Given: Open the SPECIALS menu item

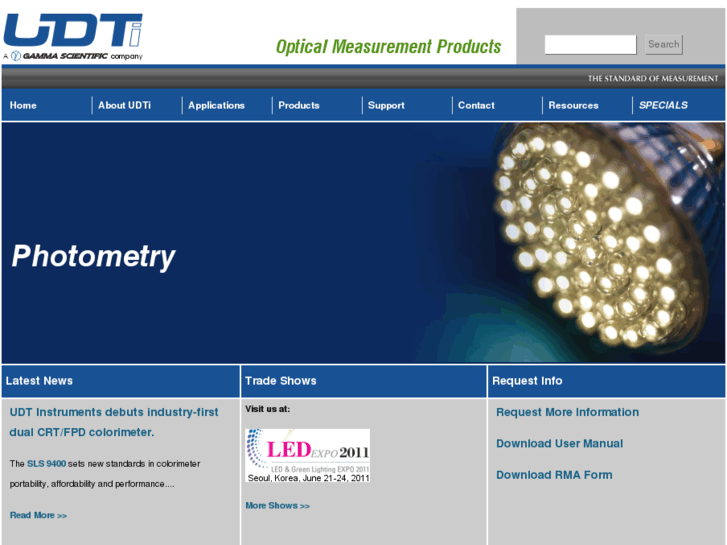Looking at the screenshot, I should click(663, 105).
